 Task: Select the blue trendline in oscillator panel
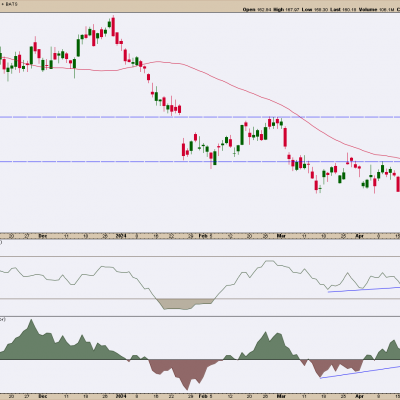[364, 289]
